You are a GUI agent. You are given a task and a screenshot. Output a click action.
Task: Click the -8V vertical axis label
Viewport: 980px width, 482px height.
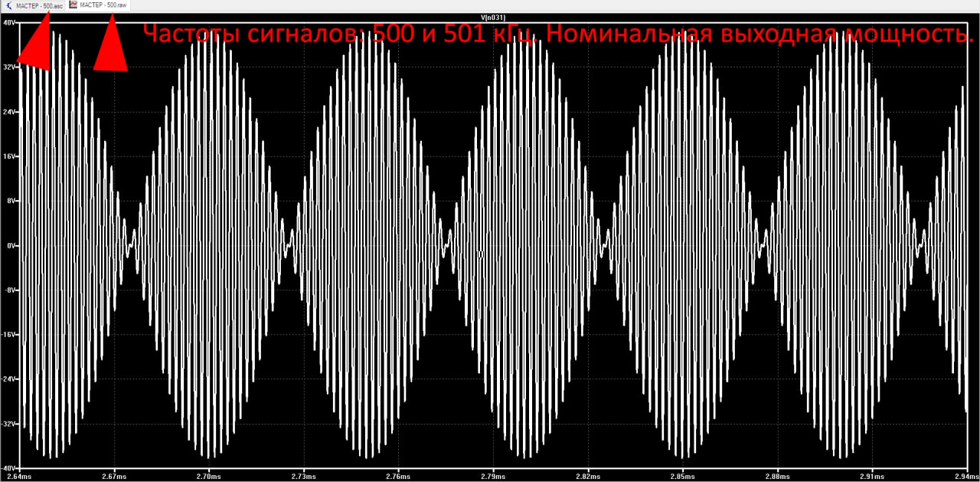coord(9,290)
